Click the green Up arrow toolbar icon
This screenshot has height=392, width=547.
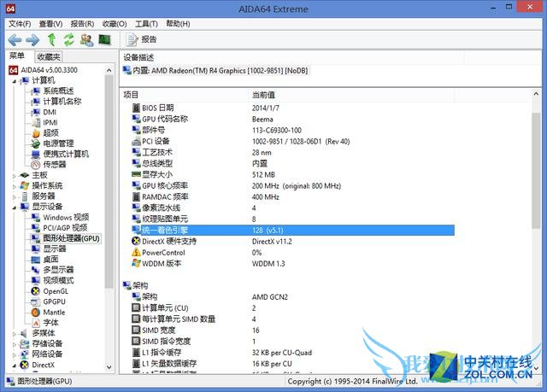52,40
